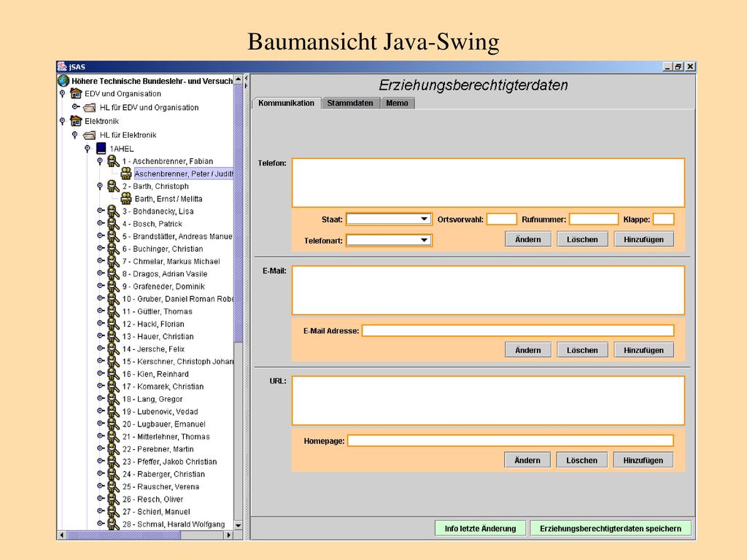The width and height of the screenshot is (747, 560).
Task: Open the Memo tab
Action: [398, 103]
